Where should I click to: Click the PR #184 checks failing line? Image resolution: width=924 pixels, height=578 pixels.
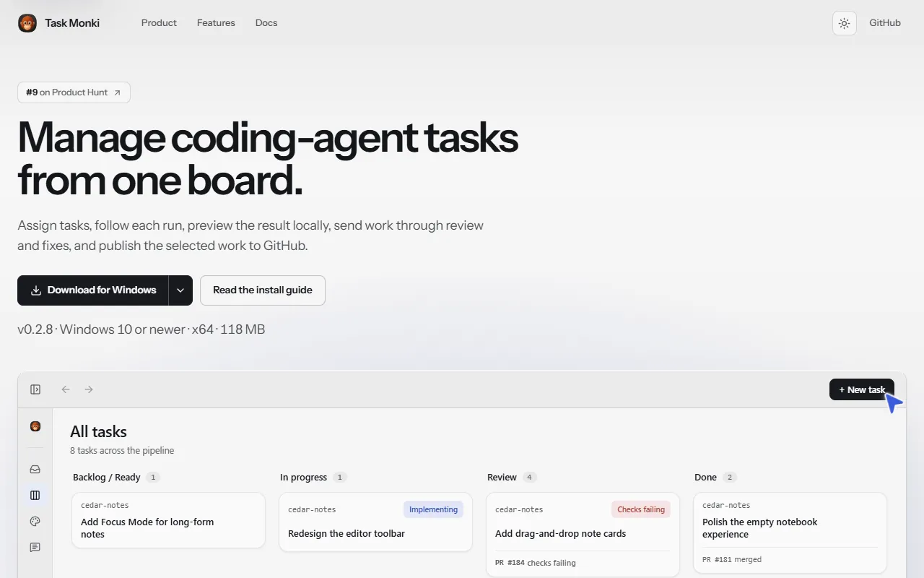click(x=536, y=563)
